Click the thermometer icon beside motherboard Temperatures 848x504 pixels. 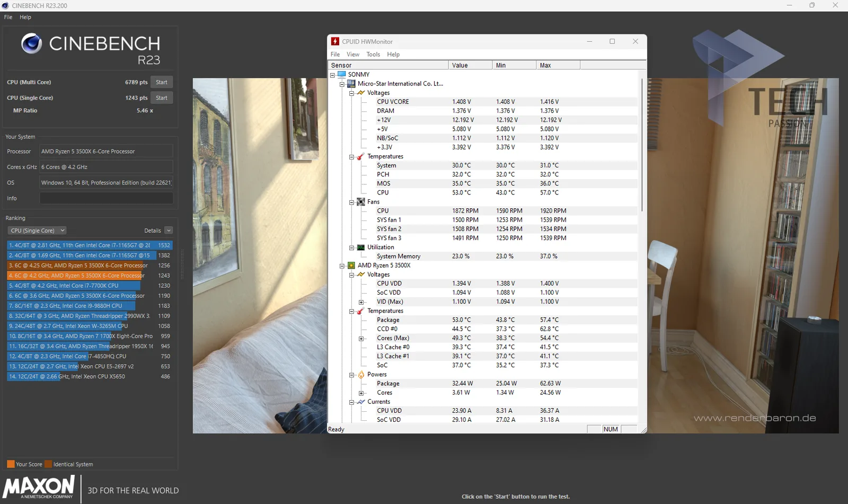(x=361, y=156)
